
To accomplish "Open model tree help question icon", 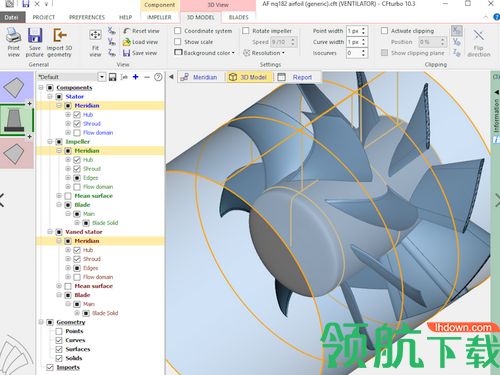I will [x=158, y=77].
